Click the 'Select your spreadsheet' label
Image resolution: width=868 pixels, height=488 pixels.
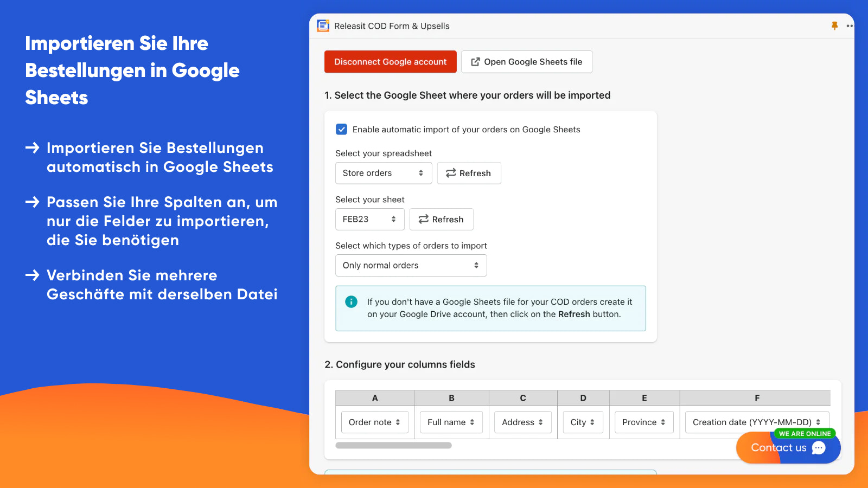click(384, 153)
